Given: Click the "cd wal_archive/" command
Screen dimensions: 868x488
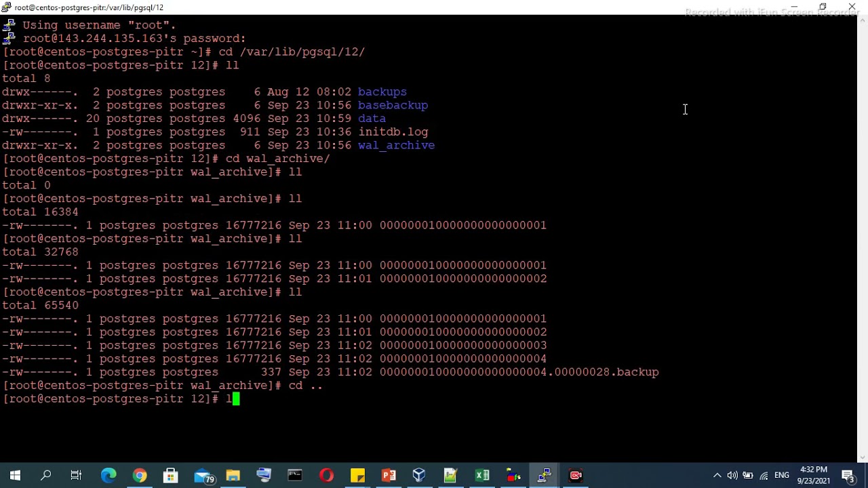Looking at the screenshot, I should (277, 159).
